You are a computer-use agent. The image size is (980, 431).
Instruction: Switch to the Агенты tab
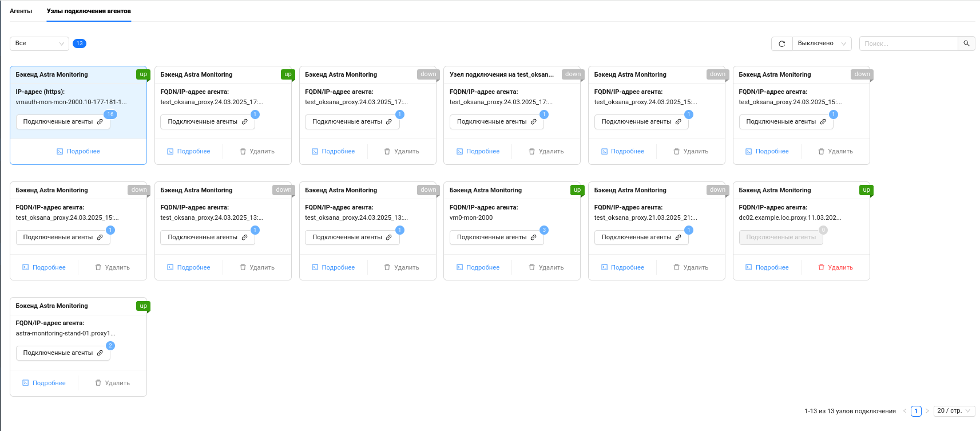tap(21, 11)
